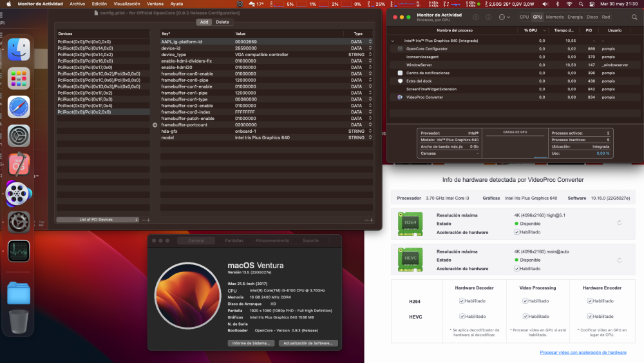
Task: Select device PciRoot(0x0)/Pci(0x1F,0x3)
Action: click(x=103, y=99)
